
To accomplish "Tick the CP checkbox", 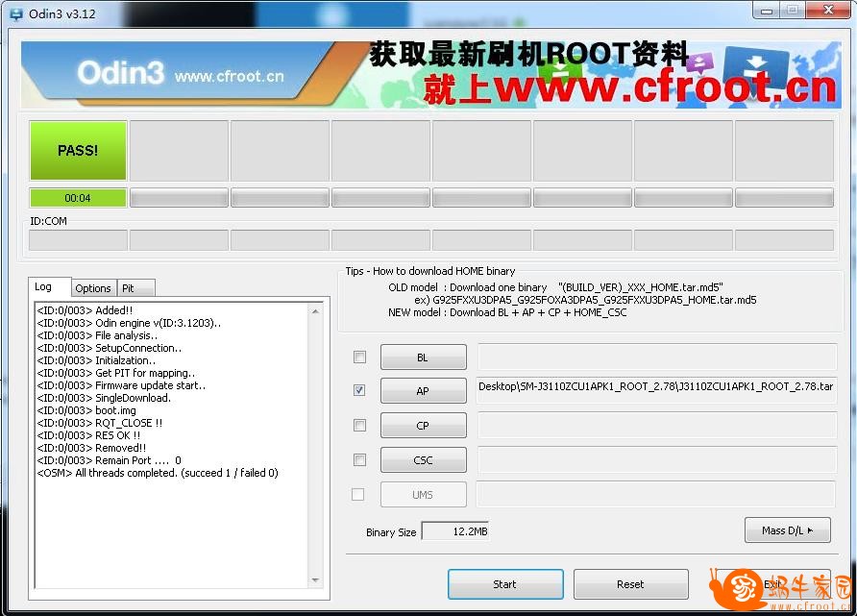I will coord(359,425).
